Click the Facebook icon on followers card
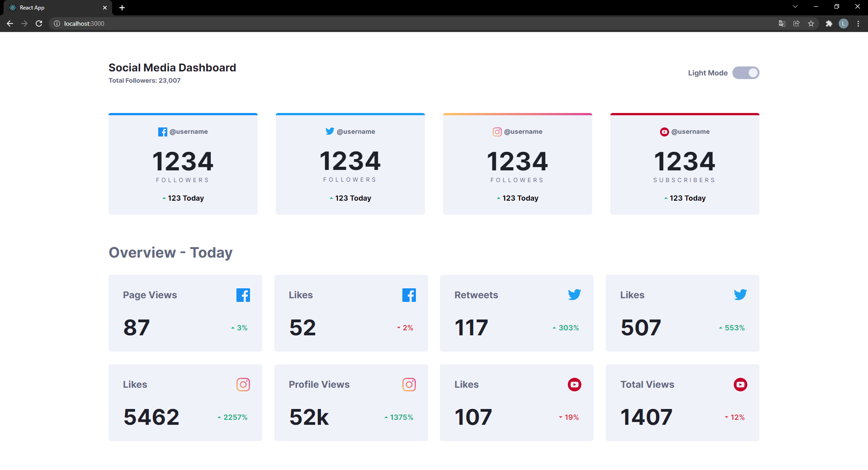This screenshot has width=868, height=470. pyautogui.click(x=162, y=132)
